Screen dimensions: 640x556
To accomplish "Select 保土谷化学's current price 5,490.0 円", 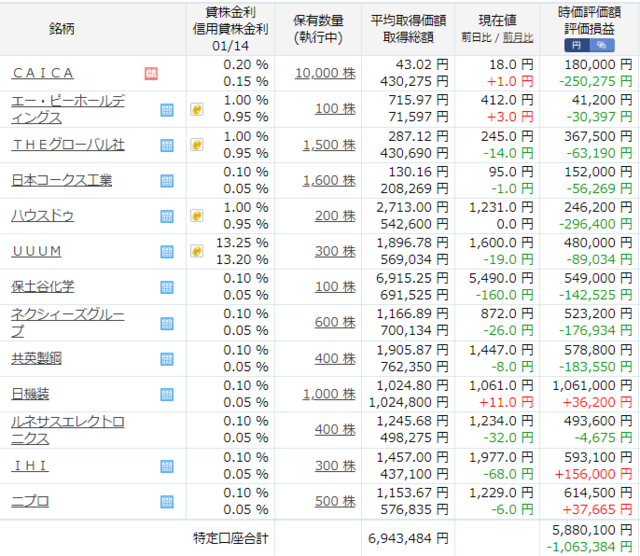I will (501, 278).
